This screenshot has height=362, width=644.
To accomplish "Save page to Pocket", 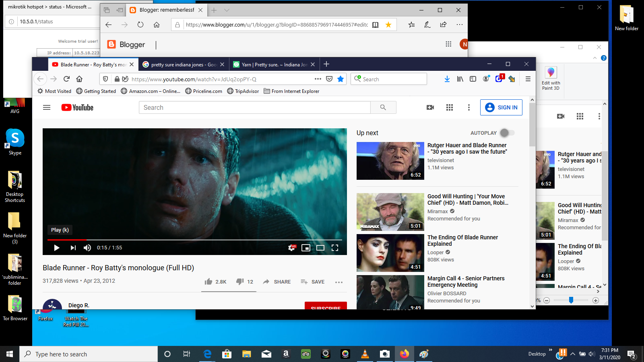I will coord(329,79).
